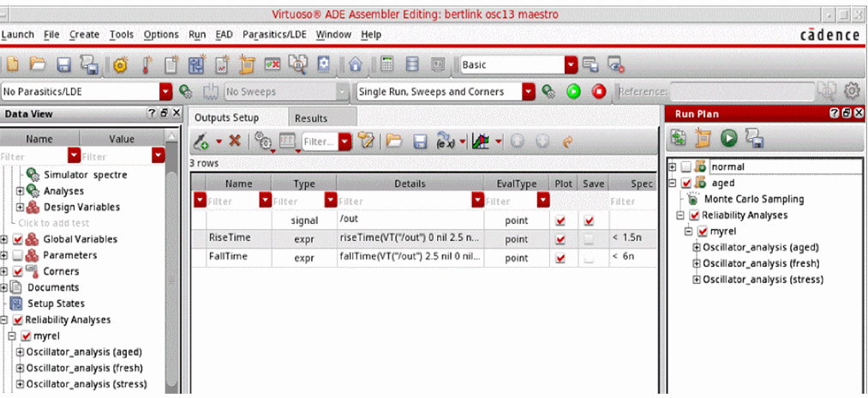Click the Spec column header

pos(634,184)
